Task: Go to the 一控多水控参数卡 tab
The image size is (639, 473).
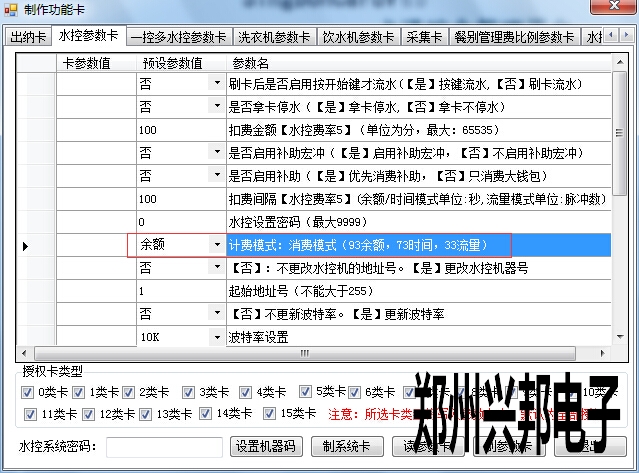Action: [x=178, y=38]
